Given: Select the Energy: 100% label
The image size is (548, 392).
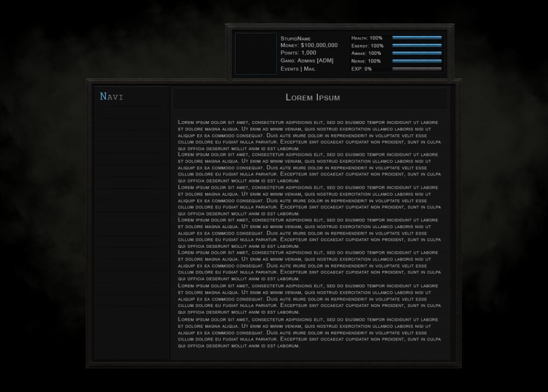Looking at the screenshot, I should 367,46.
